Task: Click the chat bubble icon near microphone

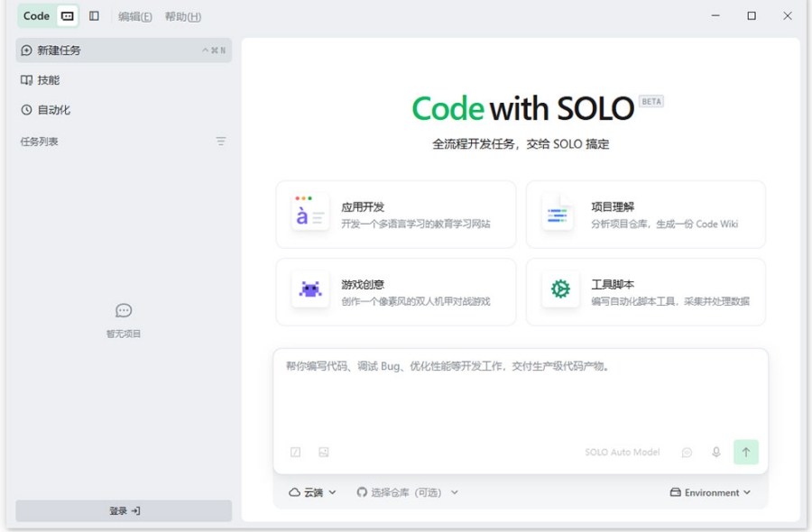Action: pyautogui.click(x=687, y=453)
